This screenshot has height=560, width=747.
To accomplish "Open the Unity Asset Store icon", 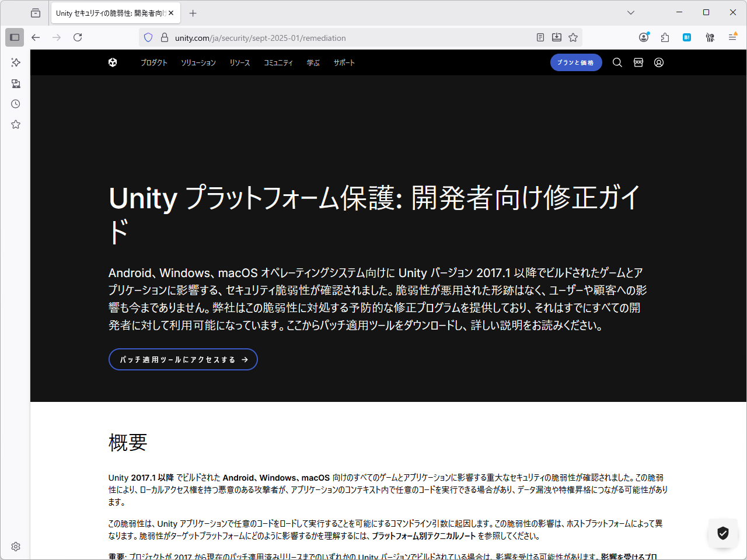I will [638, 62].
